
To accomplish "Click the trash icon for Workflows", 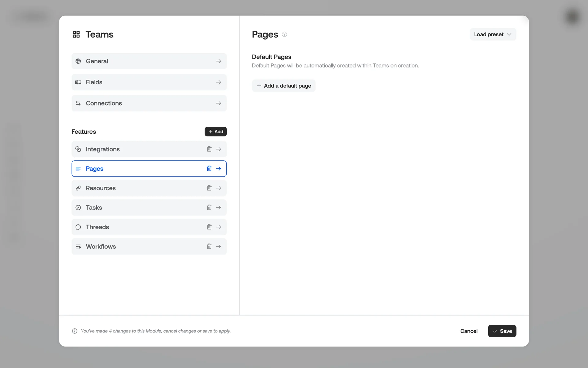I will 209,246.
